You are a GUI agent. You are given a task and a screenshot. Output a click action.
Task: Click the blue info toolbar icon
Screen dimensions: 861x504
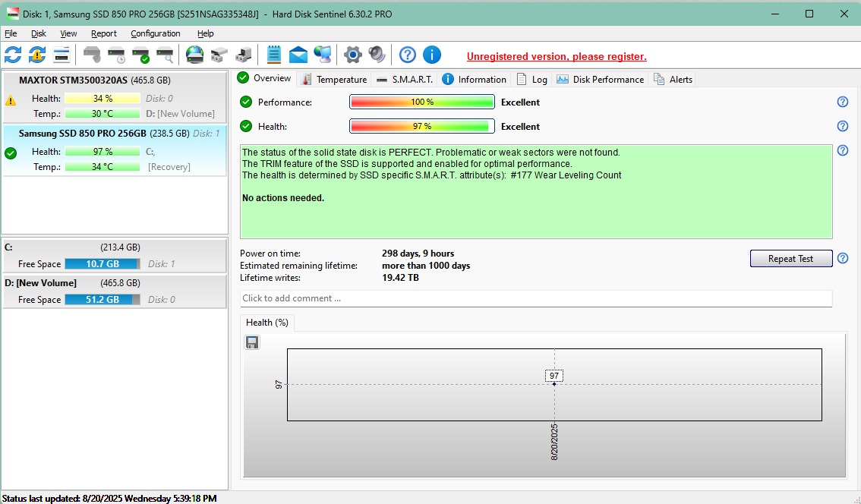tap(431, 55)
